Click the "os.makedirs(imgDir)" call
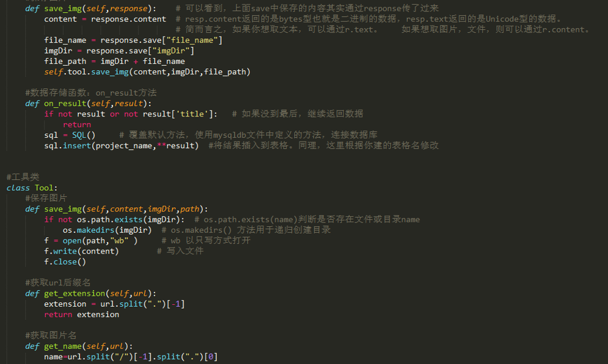 [x=107, y=230]
